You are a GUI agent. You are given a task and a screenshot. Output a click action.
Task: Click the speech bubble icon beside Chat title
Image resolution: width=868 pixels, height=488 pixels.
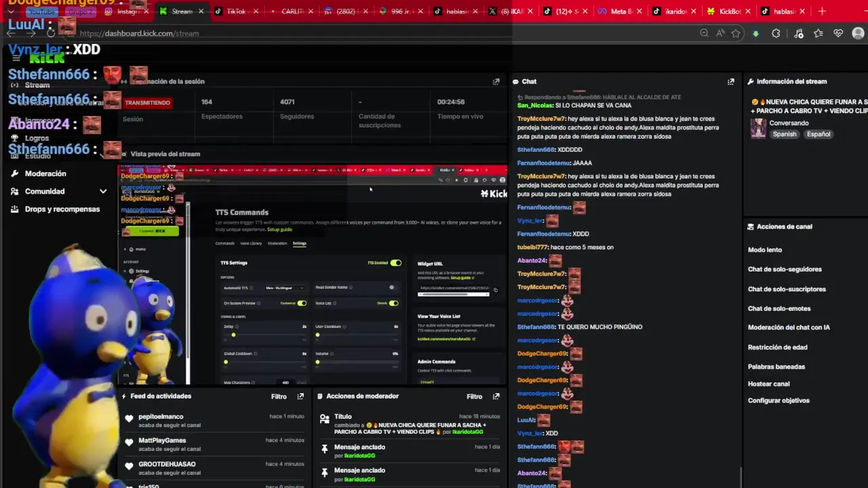click(516, 81)
